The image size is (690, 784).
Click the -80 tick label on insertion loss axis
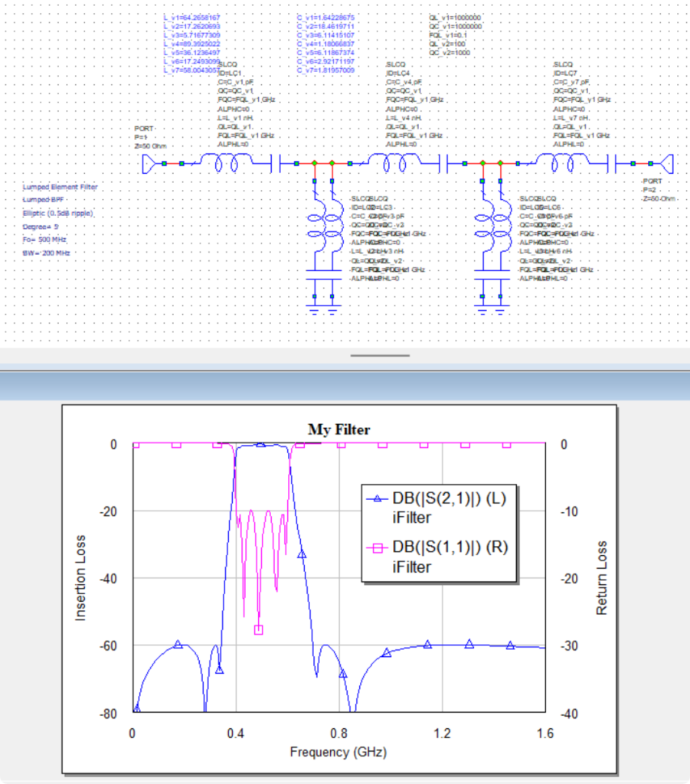pos(108,714)
